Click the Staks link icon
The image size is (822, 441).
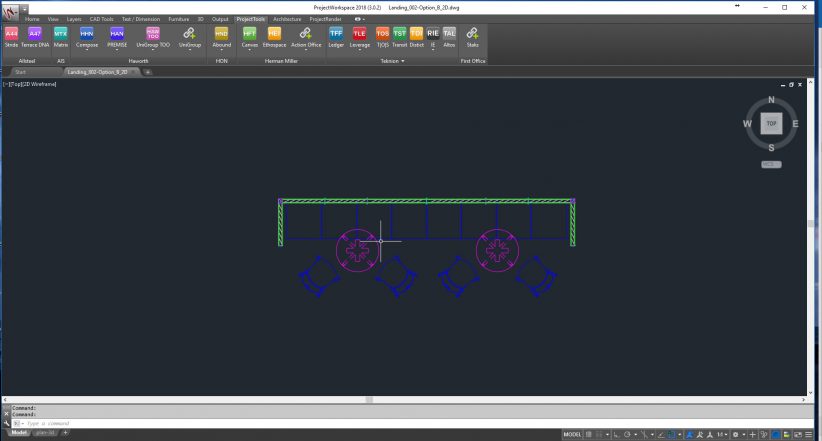coord(472,36)
